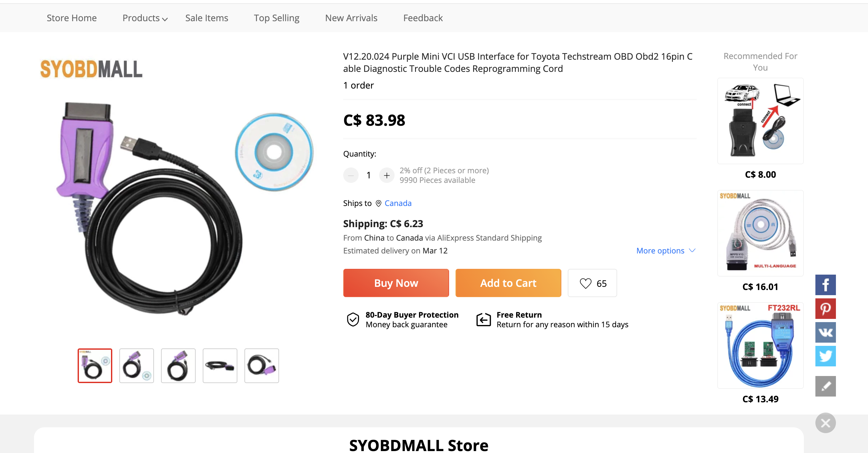Pin product to Pinterest
The height and width of the screenshot is (453, 868).
click(x=825, y=308)
